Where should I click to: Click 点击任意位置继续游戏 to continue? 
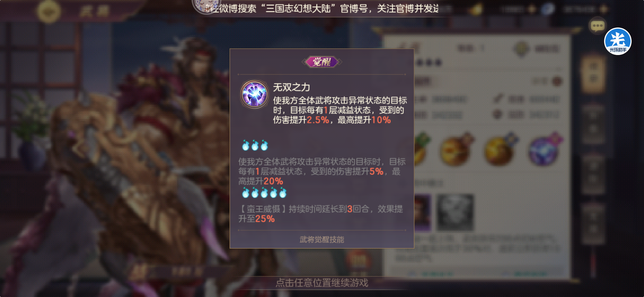point(322,283)
